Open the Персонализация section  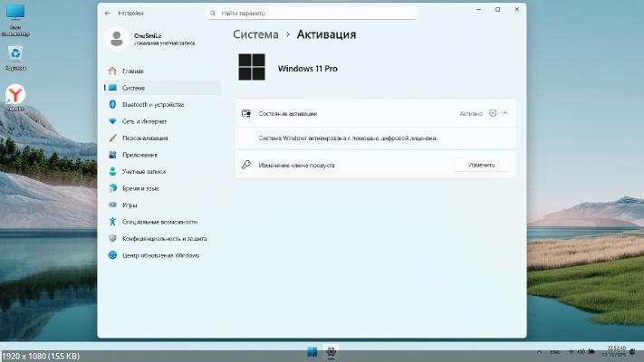coord(145,138)
